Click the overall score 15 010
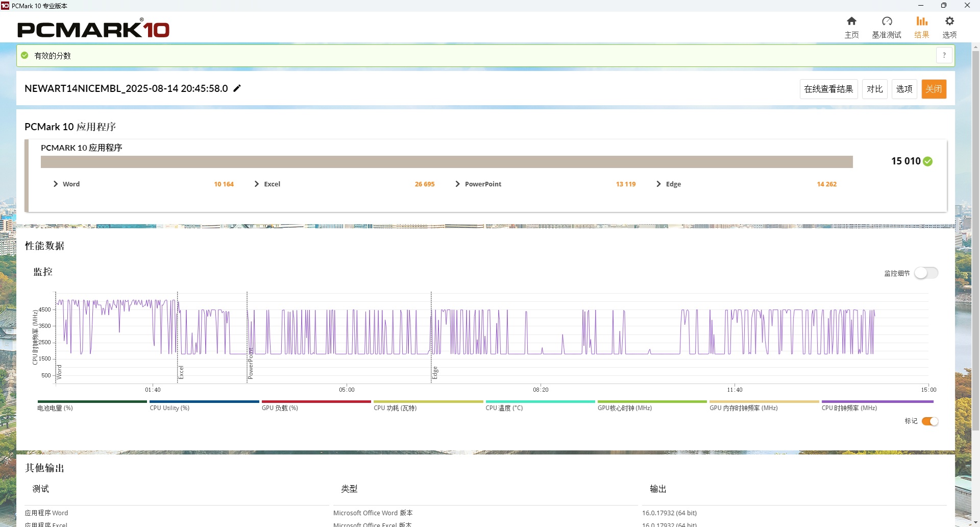This screenshot has height=527, width=980. [905, 161]
